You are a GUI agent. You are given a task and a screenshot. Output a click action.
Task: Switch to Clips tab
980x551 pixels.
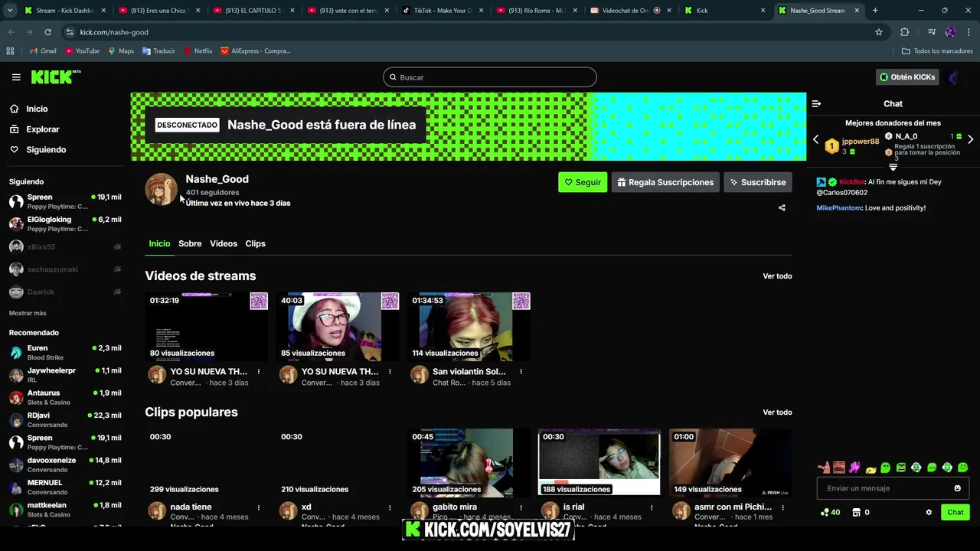pyautogui.click(x=255, y=243)
